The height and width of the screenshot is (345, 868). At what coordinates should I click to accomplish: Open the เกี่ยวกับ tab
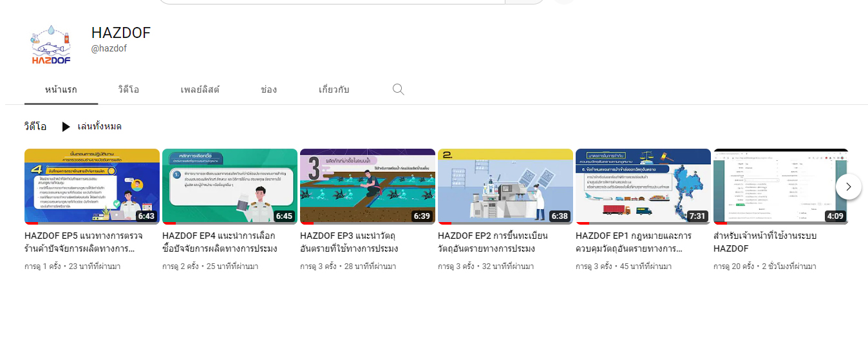point(334,89)
